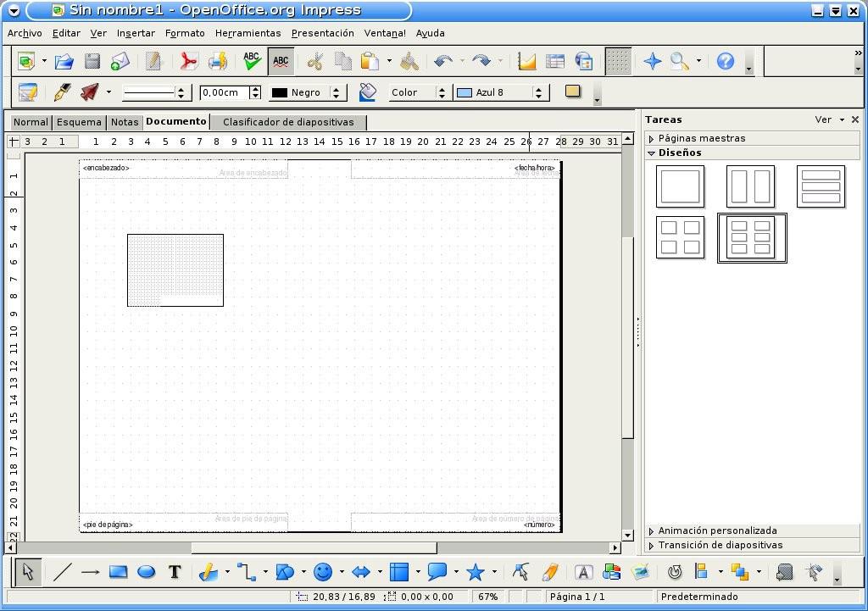Open the Fontwork Gallery
Viewport: 868px width, 611px height.
point(582,572)
